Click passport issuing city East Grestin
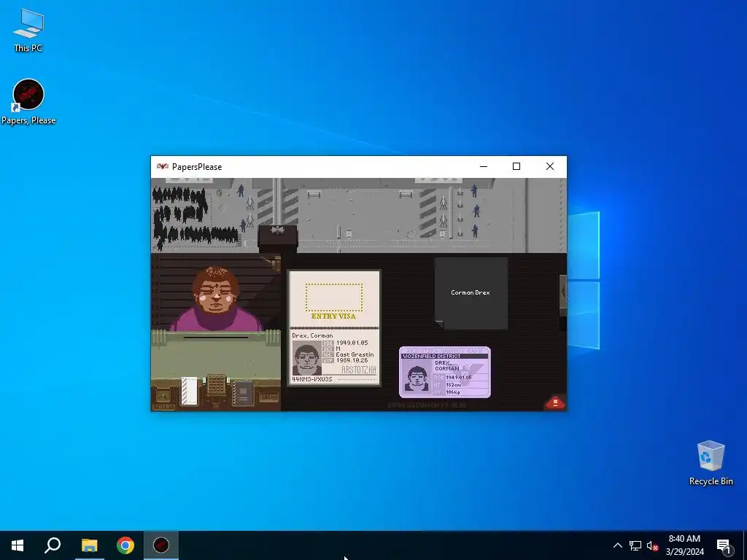 pos(355,354)
